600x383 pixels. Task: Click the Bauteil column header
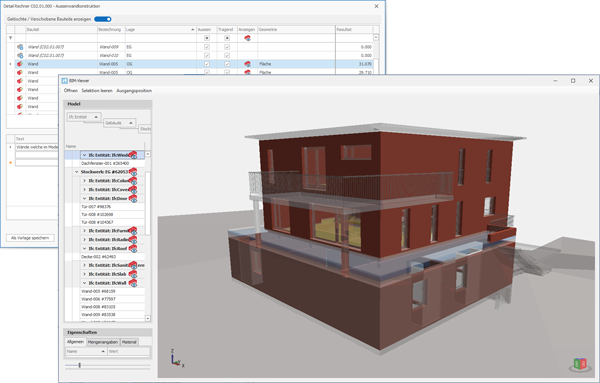tap(61, 29)
